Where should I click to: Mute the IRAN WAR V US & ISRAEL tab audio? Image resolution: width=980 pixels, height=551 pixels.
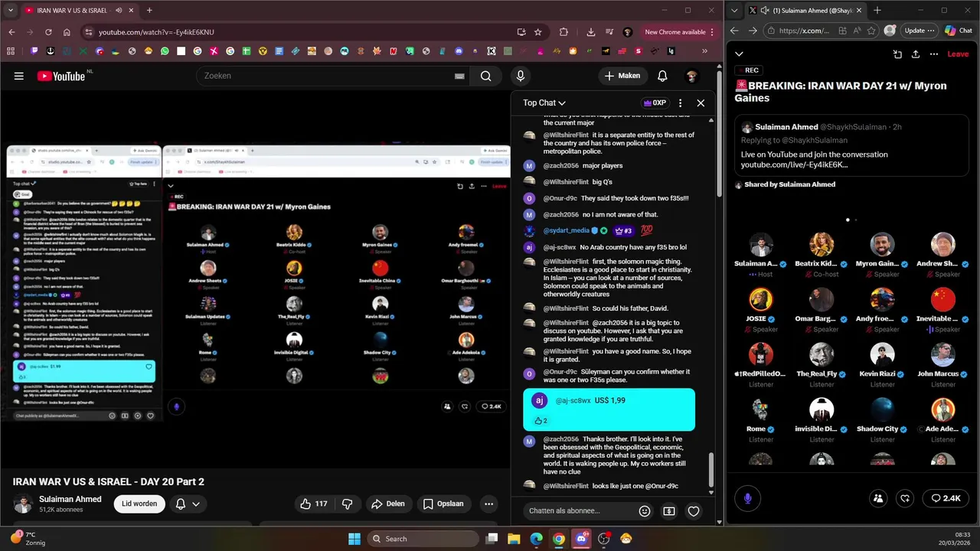pyautogui.click(x=119, y=11)
